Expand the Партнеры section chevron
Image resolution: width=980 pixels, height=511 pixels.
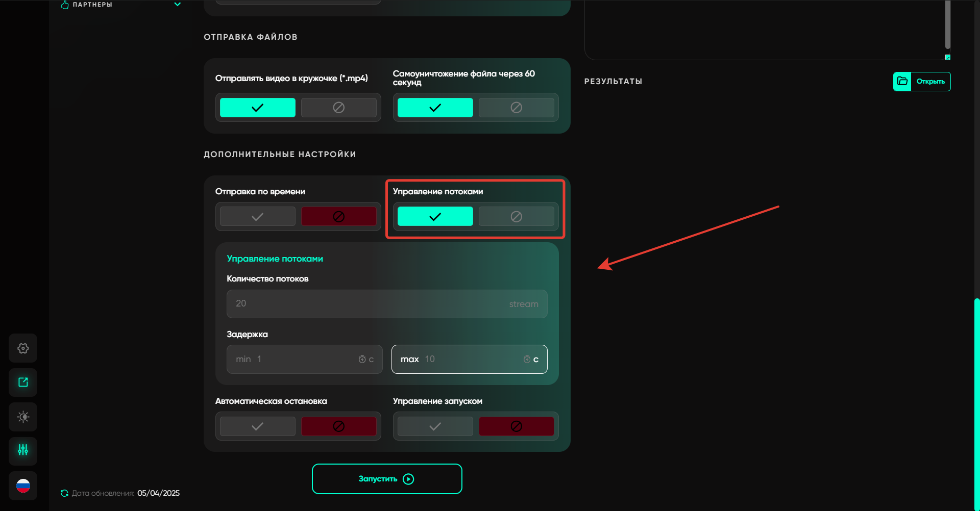click(178, 5)
